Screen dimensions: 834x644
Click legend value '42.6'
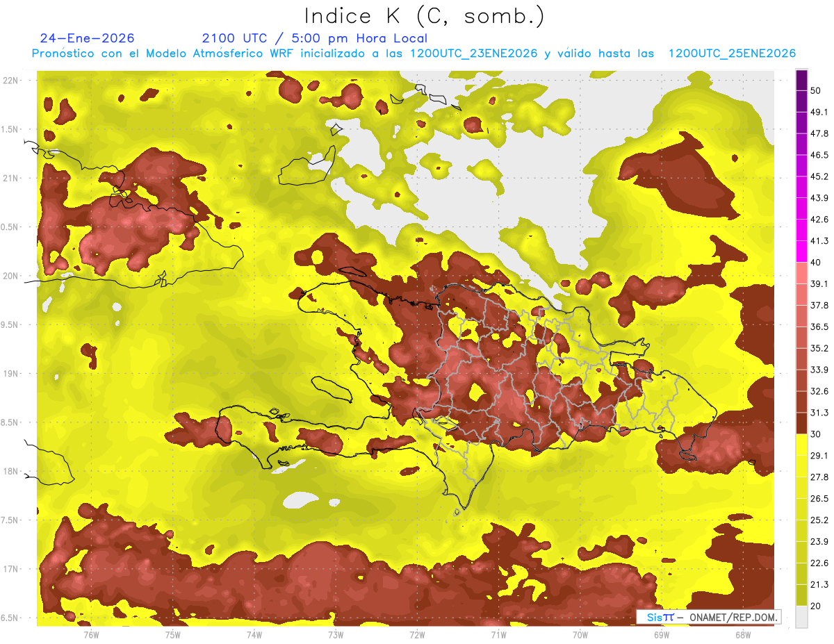pos(819,220)
